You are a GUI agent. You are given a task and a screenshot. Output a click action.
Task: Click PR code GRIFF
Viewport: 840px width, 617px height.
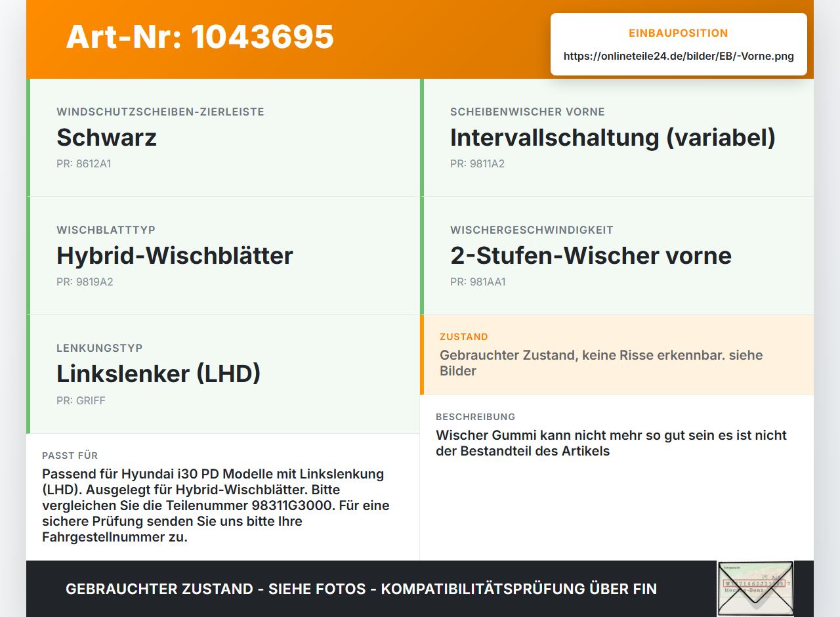[81, 400]
